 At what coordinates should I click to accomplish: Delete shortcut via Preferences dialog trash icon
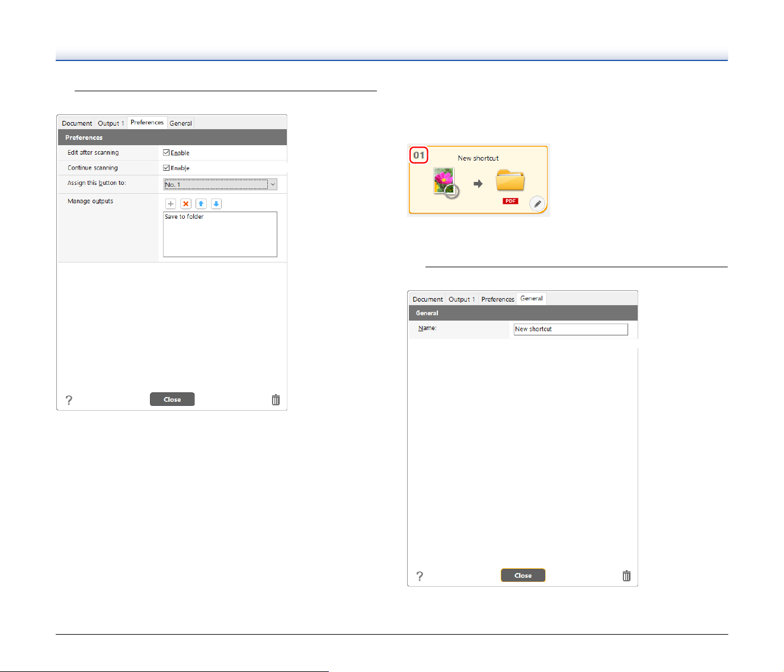click(276, 400)
